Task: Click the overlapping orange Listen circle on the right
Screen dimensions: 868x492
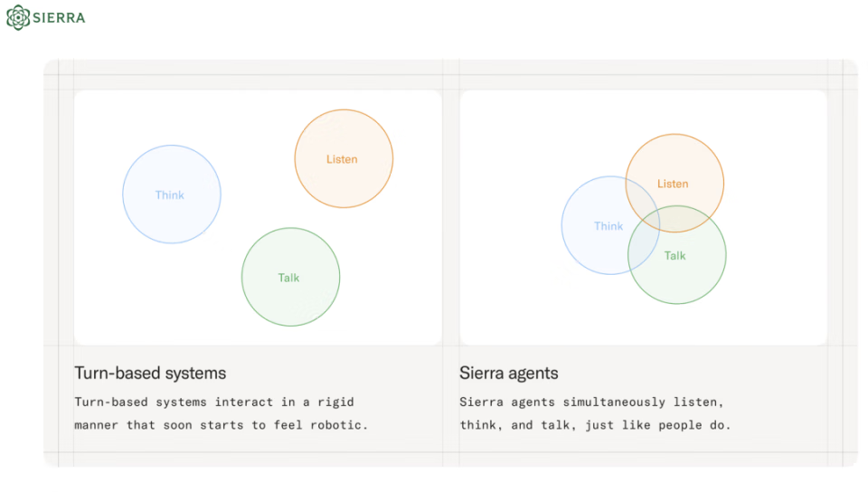Action: (675, 184)
